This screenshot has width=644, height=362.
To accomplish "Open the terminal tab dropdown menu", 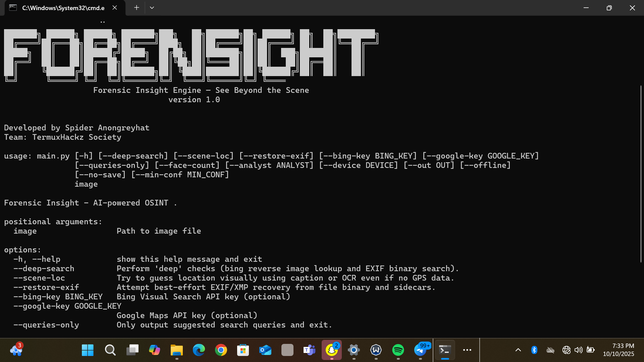I will point(152,7).
